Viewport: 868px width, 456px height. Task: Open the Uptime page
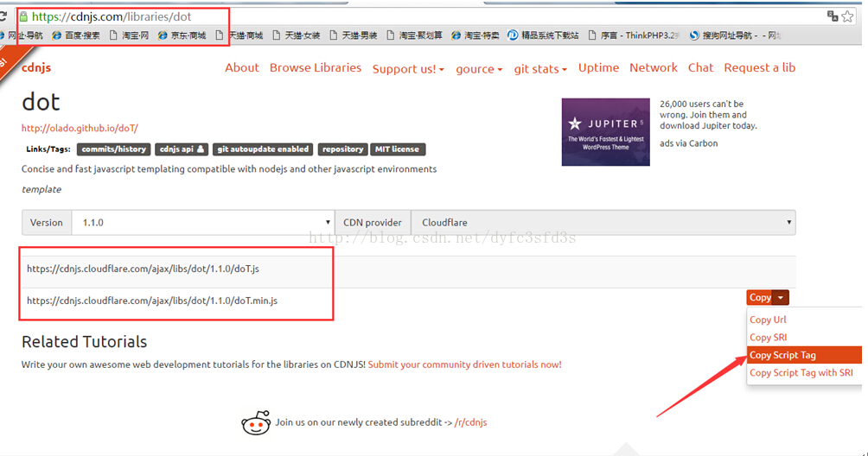click(x=598, y=67)
